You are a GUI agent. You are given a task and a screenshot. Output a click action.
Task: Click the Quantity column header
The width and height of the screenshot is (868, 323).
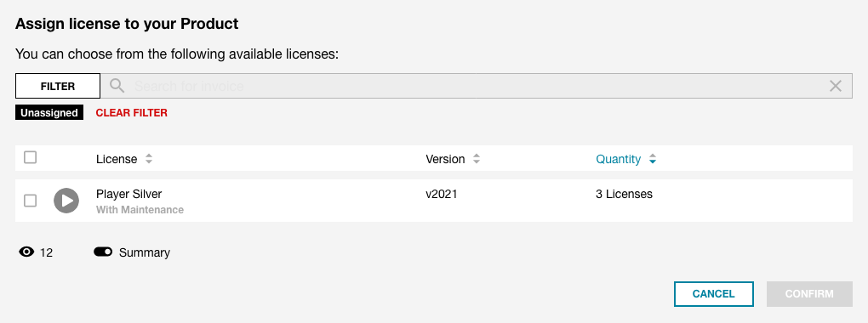(619, 159)
